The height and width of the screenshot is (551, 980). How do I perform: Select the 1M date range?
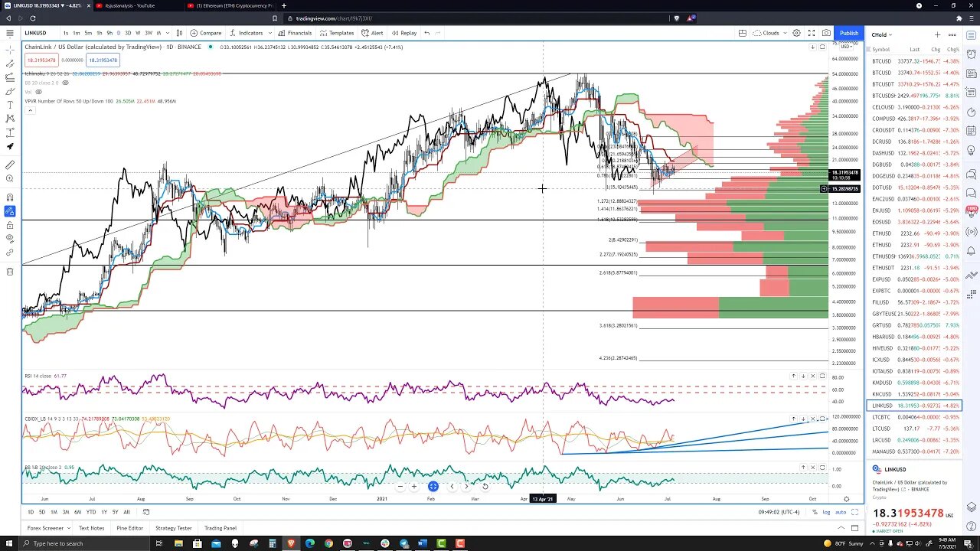pos(54,512)
